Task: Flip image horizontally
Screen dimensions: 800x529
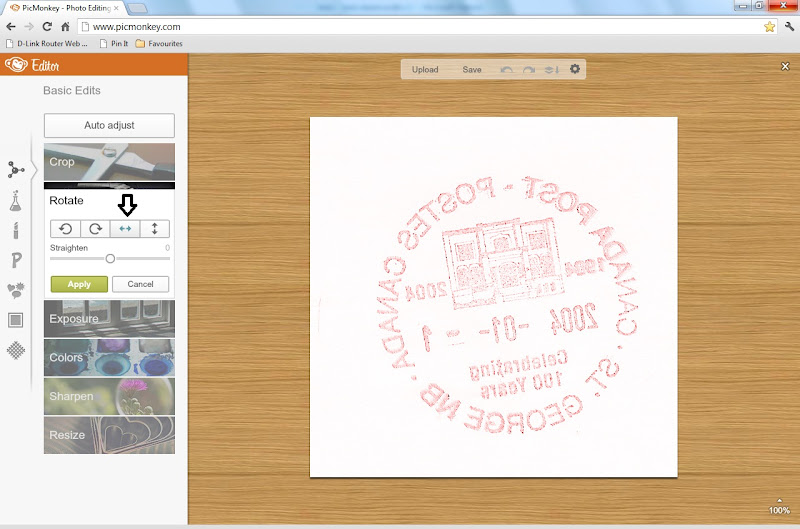Action: pos(125,229)
